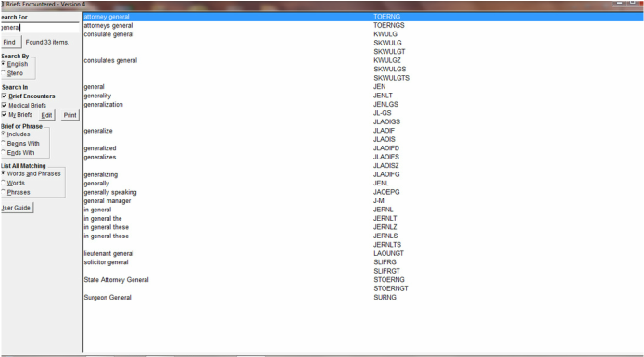Select the 'State Attorney General' entry
Image resolution: width=644 pixels, height=357 pixels.
click(116, 280)
